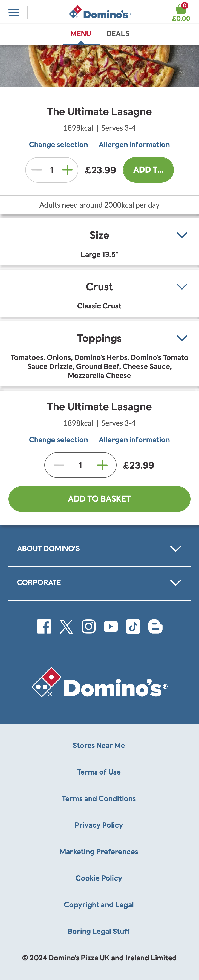
Task: Select the Menu tab
Action: coord(81,34)
